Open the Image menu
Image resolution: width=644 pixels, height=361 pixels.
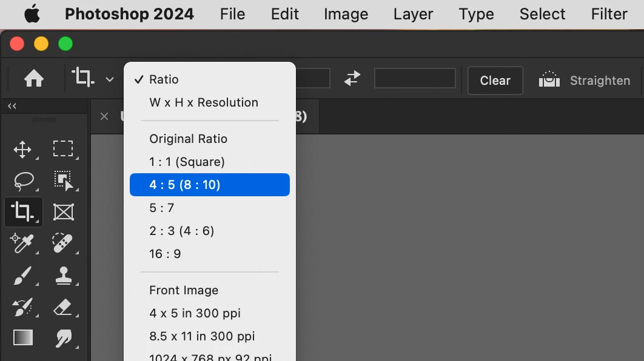coord(346,14)
